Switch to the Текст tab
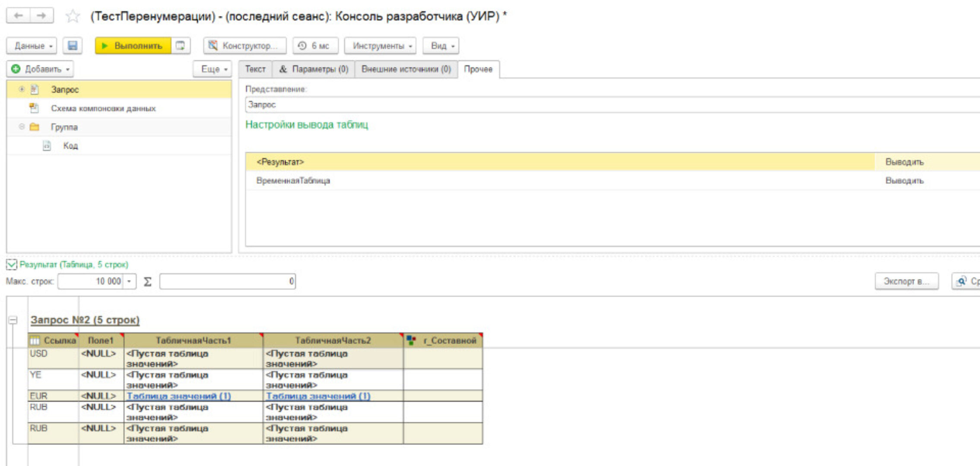The height and width of the screenshot is (466, 980). pyautogui.click(x=255, y=69)
